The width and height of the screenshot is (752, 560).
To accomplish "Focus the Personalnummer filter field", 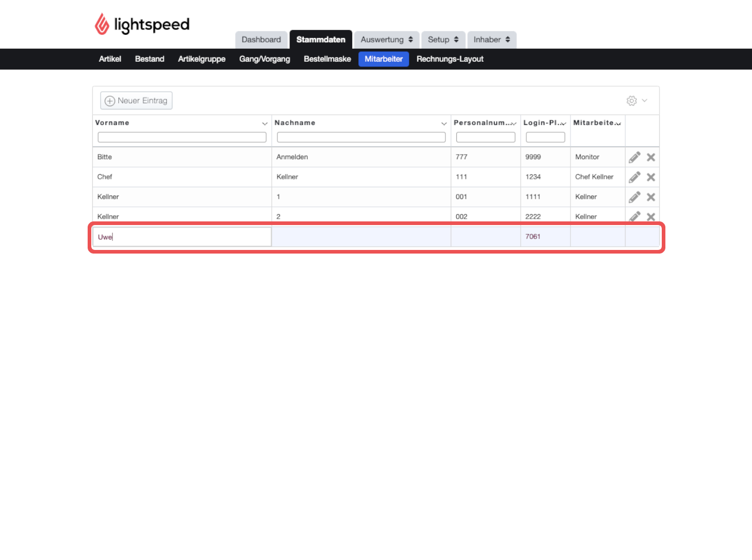I will (485, 137).
